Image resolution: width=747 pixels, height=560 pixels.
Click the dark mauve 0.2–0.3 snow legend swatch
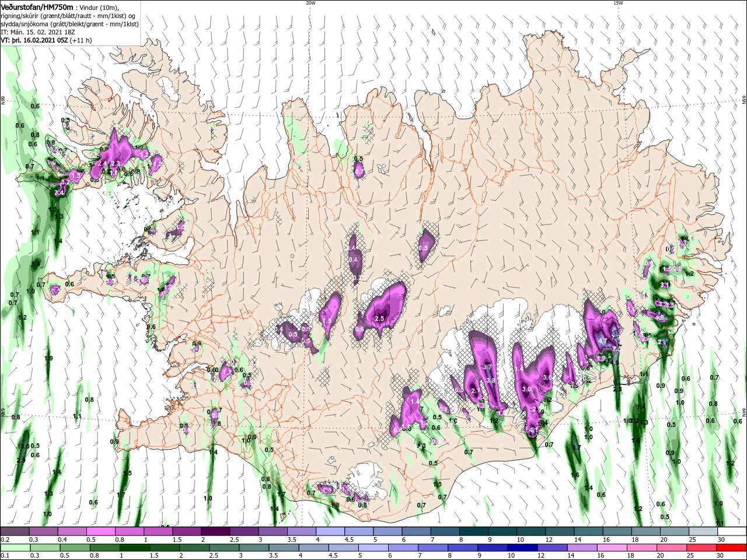coord(15,531)
